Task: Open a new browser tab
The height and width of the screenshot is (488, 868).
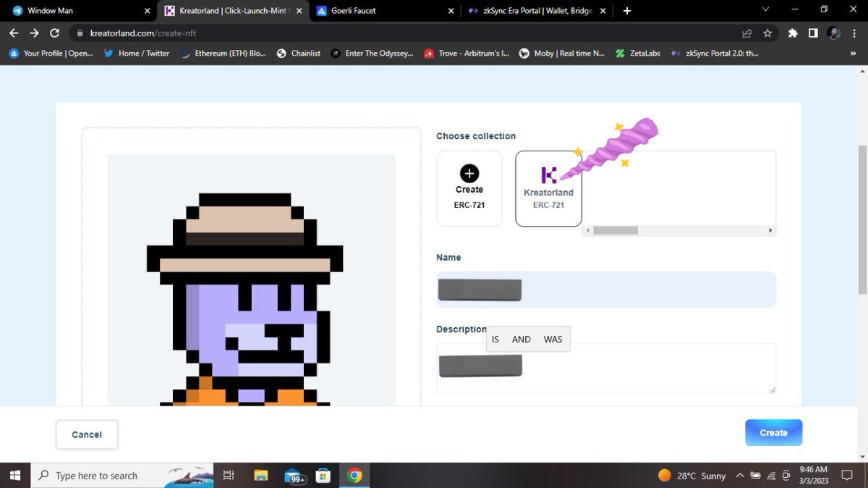Action: click(627, 11)
